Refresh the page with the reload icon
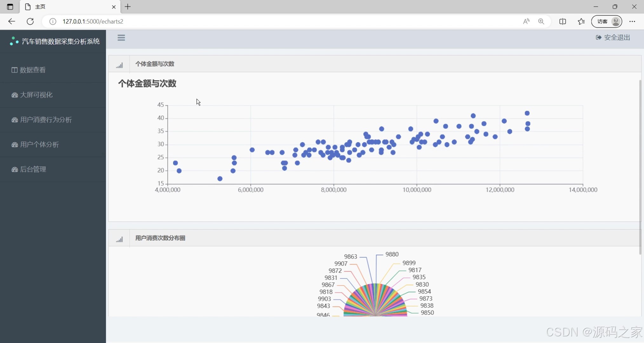The width and height of the screenshot is (644, 343). pos(30,21)
